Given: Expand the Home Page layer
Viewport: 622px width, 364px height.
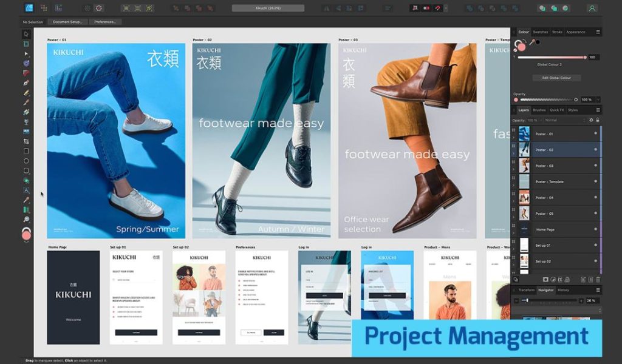Looking at the screenshot, I should pos(514,234).
